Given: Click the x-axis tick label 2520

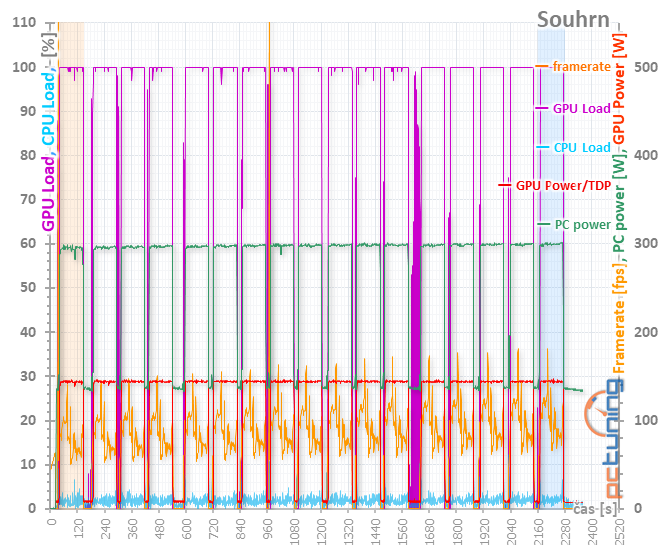Looking at the screenshot, I should coord(619,531).
